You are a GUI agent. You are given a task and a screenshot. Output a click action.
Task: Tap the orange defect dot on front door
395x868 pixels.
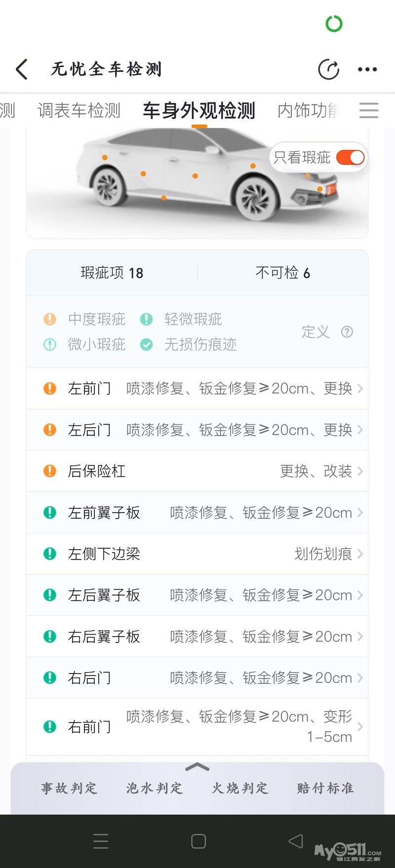(195, 176)
